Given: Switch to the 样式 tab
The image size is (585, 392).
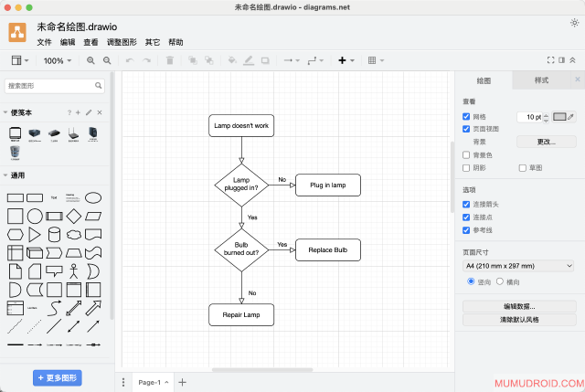Looking at the screenshot, I should pyautogui.click(x=541, y=80).
